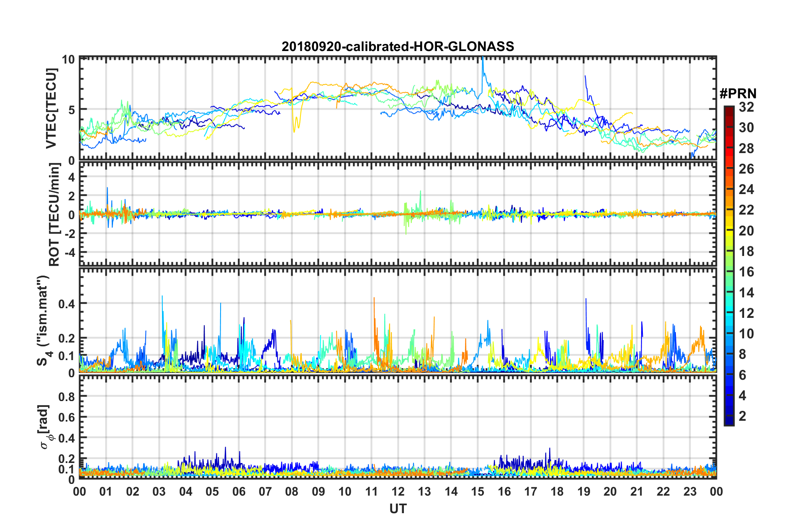Click the 5 tick label on VTEC axis

point(72,110)
